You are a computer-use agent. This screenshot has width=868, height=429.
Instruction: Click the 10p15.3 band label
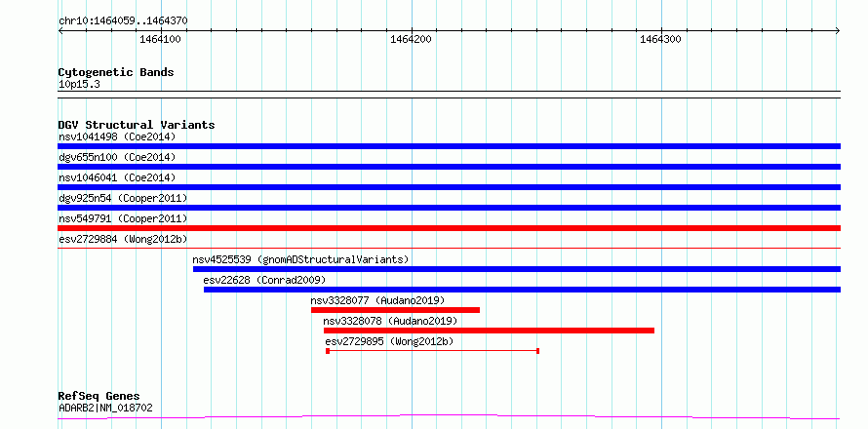79,85
